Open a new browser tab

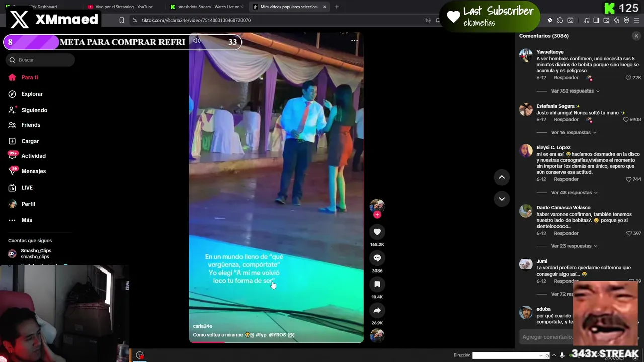pos(337,7)
